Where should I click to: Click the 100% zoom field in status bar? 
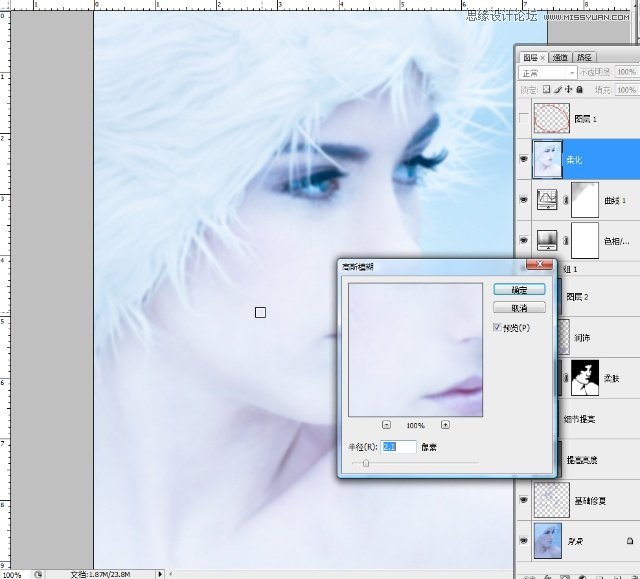click(x=12, y=575)
